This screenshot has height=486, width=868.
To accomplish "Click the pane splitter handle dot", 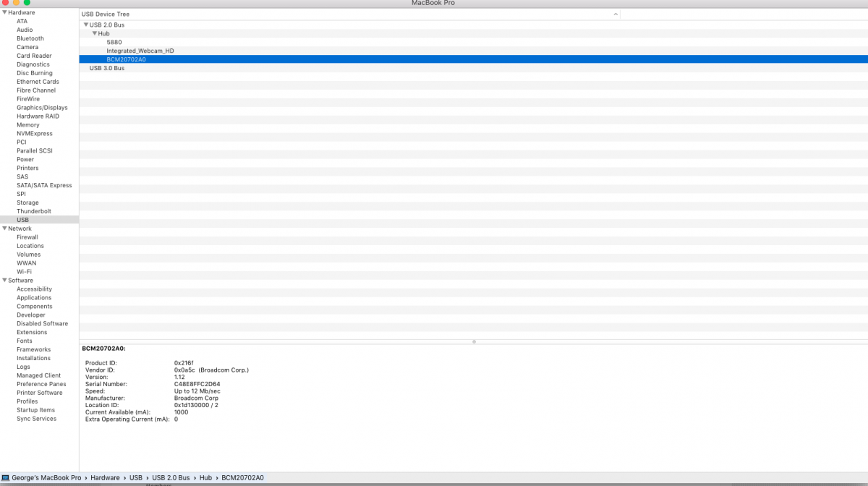I will tap(474, 341).
